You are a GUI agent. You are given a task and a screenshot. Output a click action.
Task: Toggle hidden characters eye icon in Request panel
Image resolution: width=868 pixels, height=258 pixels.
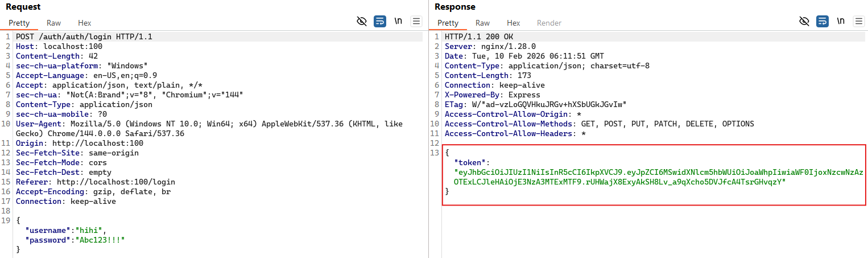point(362,22)
